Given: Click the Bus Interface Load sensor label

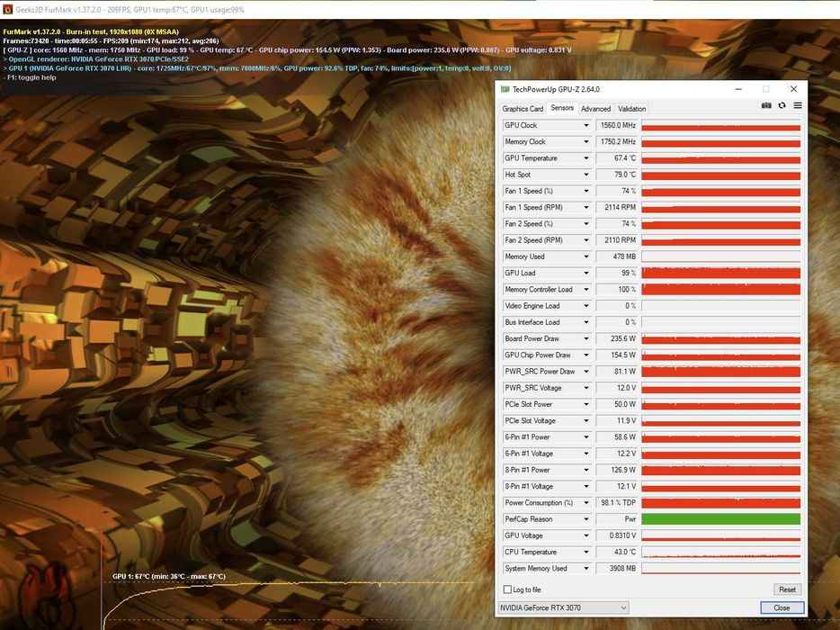Looking at the screenshot, I should coord(532,322).
